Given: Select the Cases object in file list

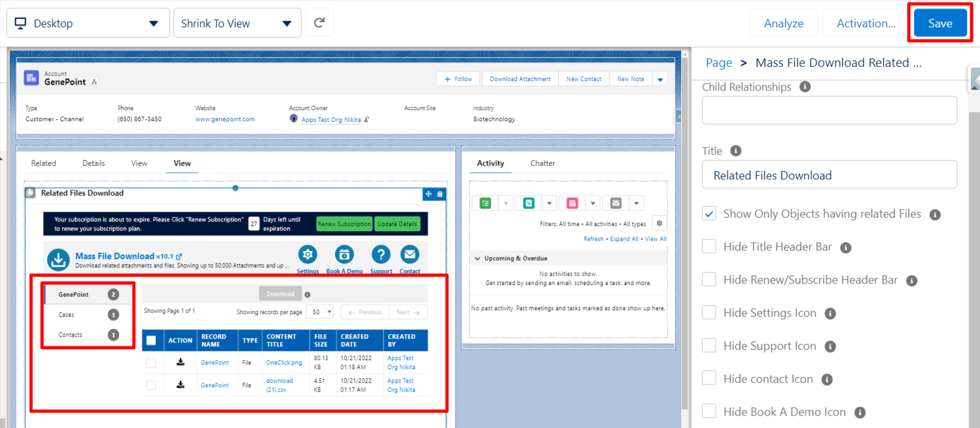Looking at the screenshot, I should pyautogui.click(x=88, y=315).
